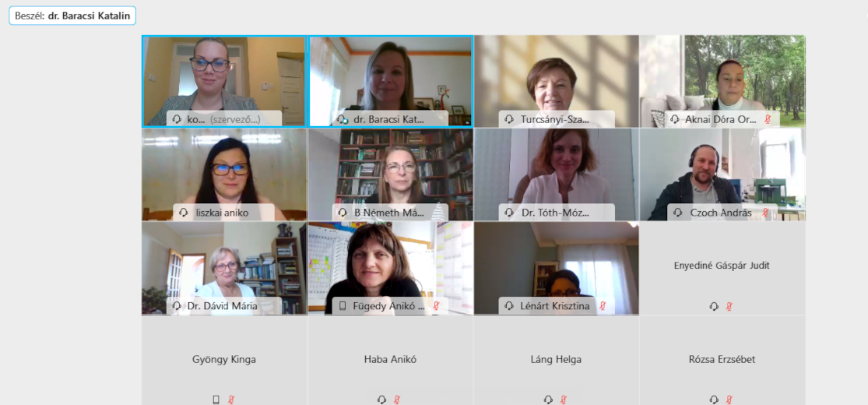Select the organizer (szervező) video tile
The width and height of the screenshot is (868, 405).
tap(223, 82)
